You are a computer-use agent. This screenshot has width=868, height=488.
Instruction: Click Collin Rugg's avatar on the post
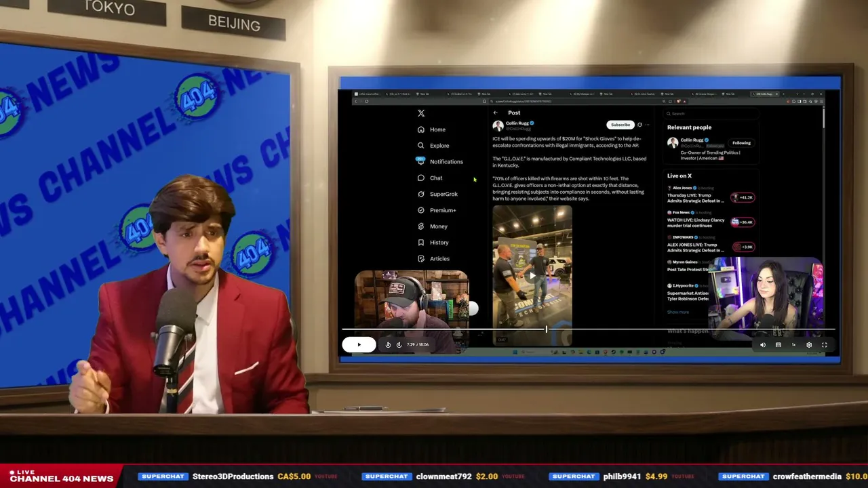[x=498, y=125]
